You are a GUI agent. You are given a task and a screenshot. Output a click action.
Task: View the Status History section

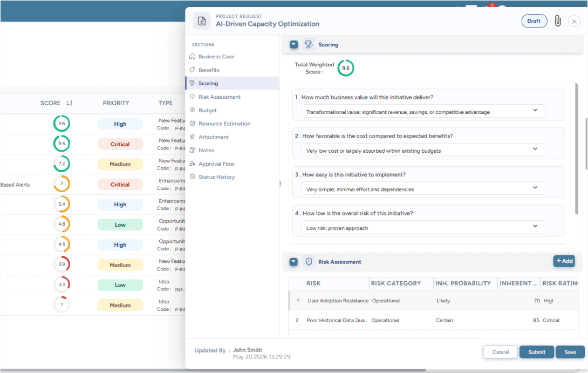[x=216, y=177]
